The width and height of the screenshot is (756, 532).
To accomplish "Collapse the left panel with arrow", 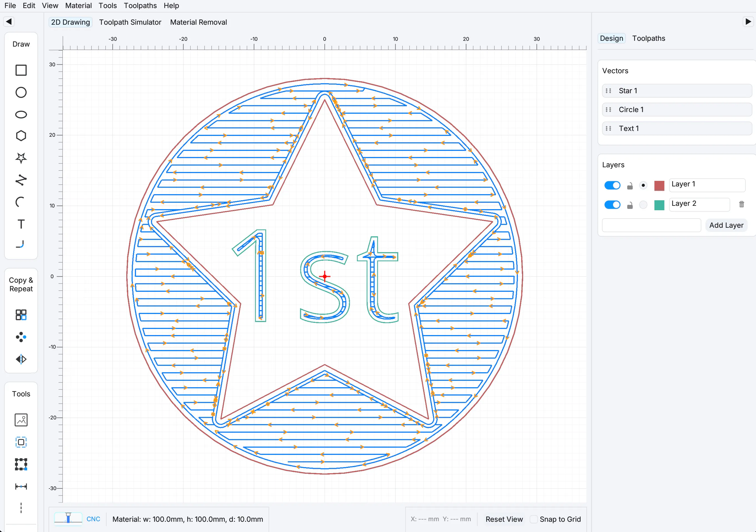I will coord(9,22).
